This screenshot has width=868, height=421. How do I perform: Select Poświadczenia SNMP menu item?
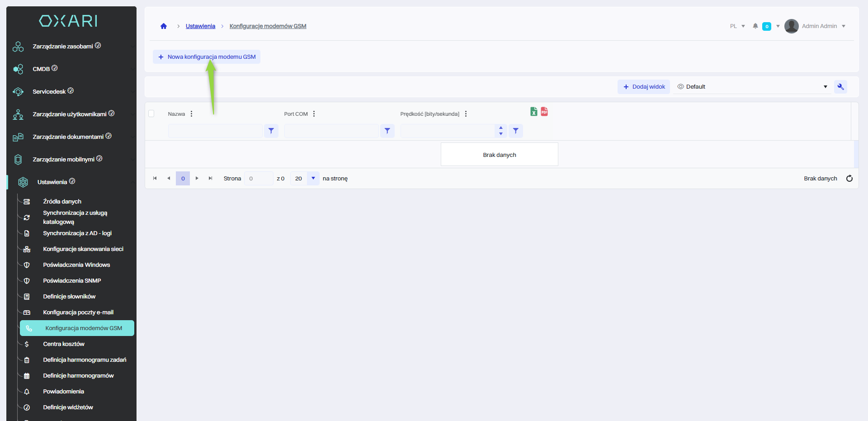point(72,281)
